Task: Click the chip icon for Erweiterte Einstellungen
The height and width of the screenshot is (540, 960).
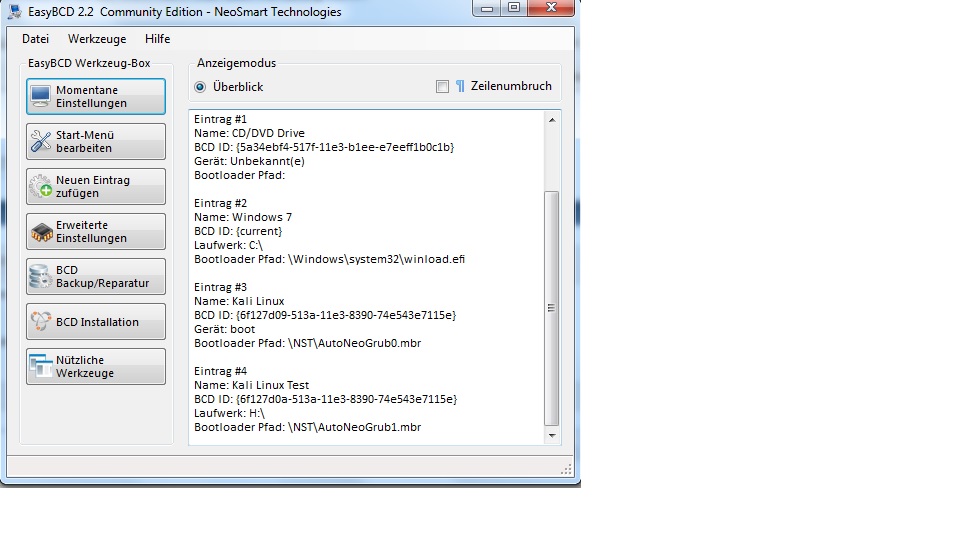Action: 42,232
